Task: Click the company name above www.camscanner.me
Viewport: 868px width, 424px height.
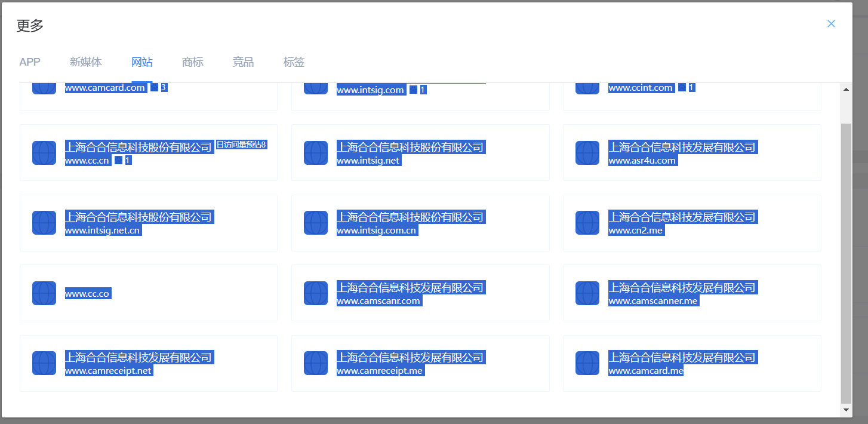Action: click(682, 287)
